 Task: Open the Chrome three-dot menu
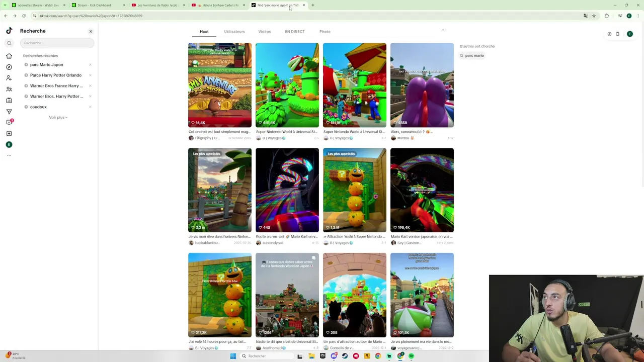638,16
